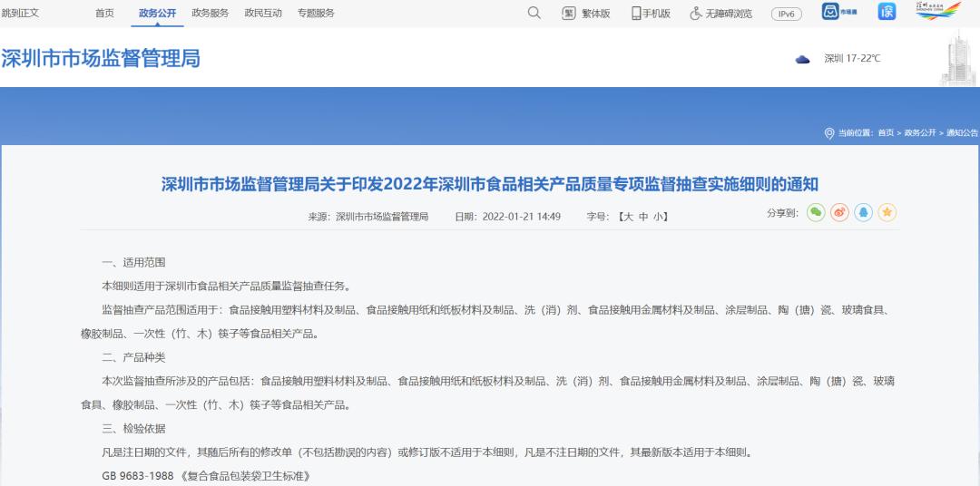Go to 政务服务 menu item
This screenshot has height=486, width=980.
[x=211, y=14]
